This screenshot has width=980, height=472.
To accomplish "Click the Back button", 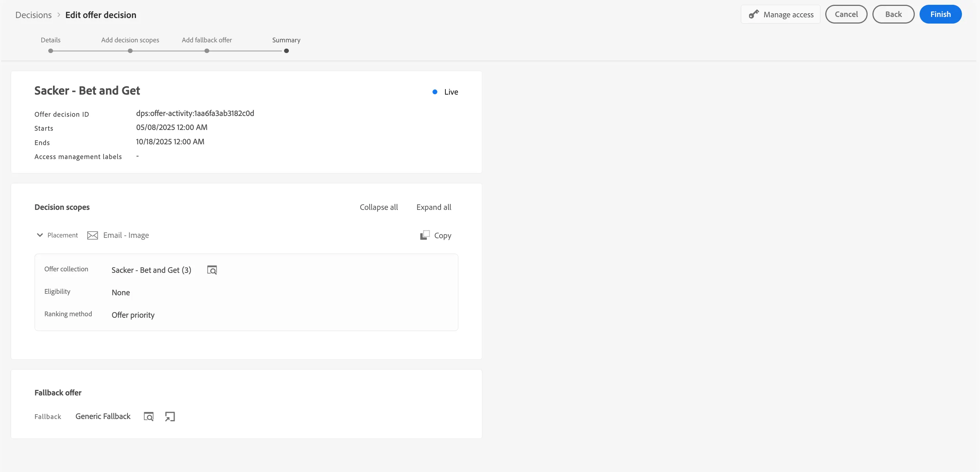I will (893, 14).
